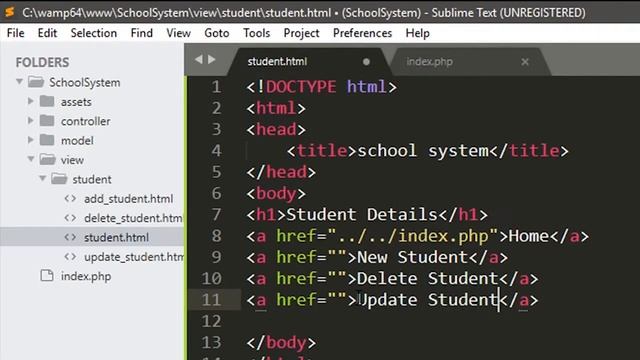Viewport: 640px width, 360px height.
Task: Open the Preferences menu
Action: point(362,33)
